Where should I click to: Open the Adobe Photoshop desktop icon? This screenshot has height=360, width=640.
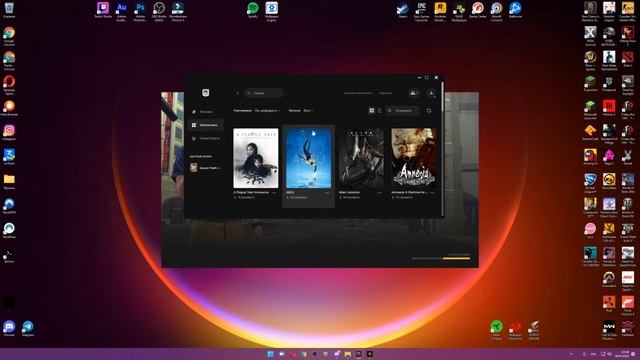(140, 11)
